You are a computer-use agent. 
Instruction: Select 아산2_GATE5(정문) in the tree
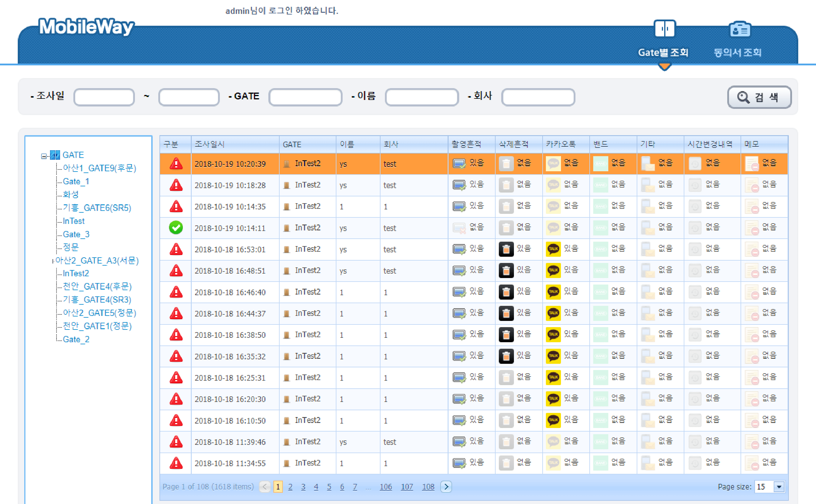(99, 313)
